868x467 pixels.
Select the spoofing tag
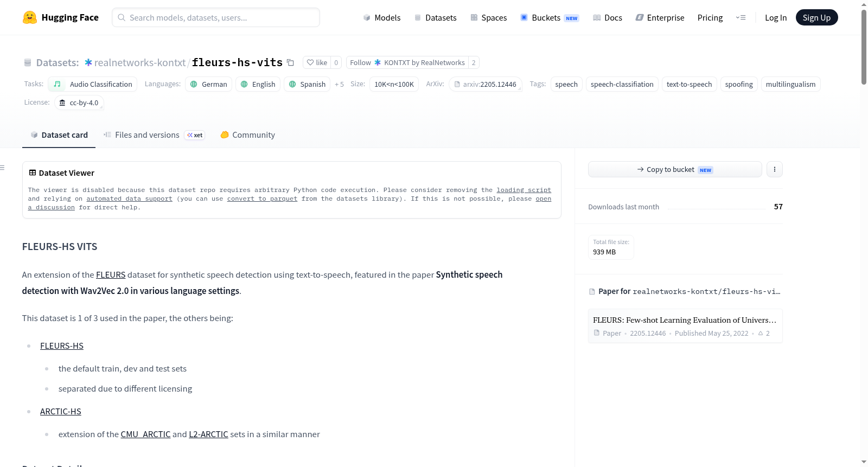point(739,84)
